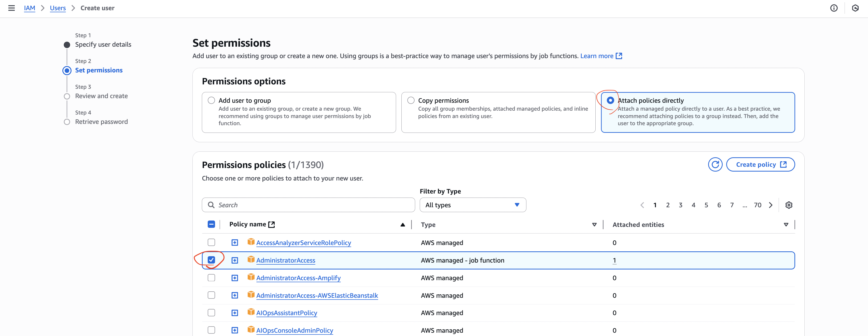The image size is (868, 336).
Task: Go to Users breadcrumb
Action: click(58, 8)
